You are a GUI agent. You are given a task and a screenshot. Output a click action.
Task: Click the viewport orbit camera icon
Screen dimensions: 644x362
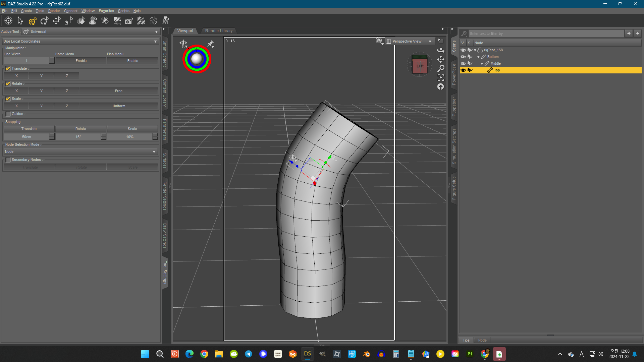pyautogui.click(x=441, y=50)
